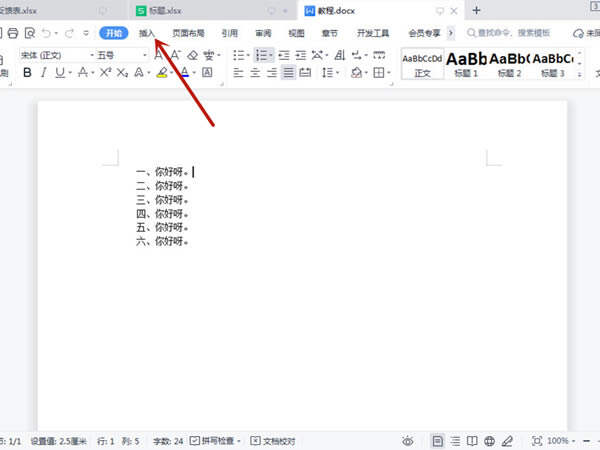Open a new tab with plus button
Image resolution: width=600 pixels, height=450 pixels.
(x=476, y=10)
